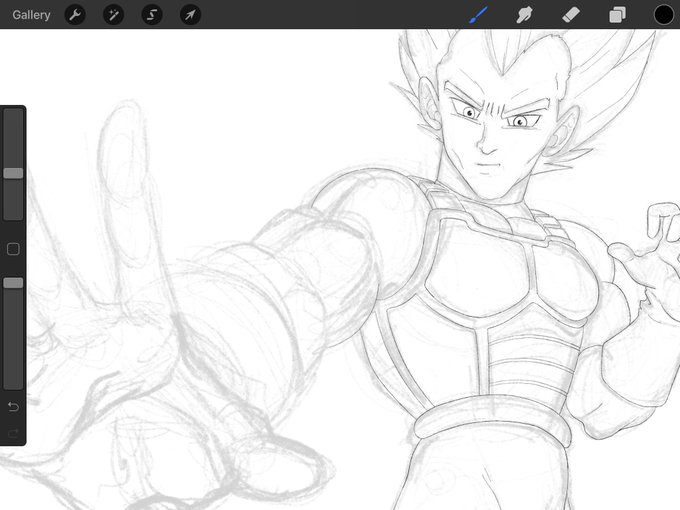Open the Layers panel
This screenshot has width=680, height=510.
click(x=618, y=15)
